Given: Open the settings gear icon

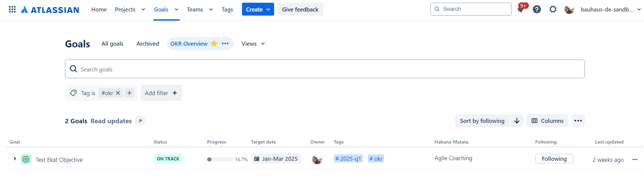Looking at the screenshot, I should (x=553, y=9).
